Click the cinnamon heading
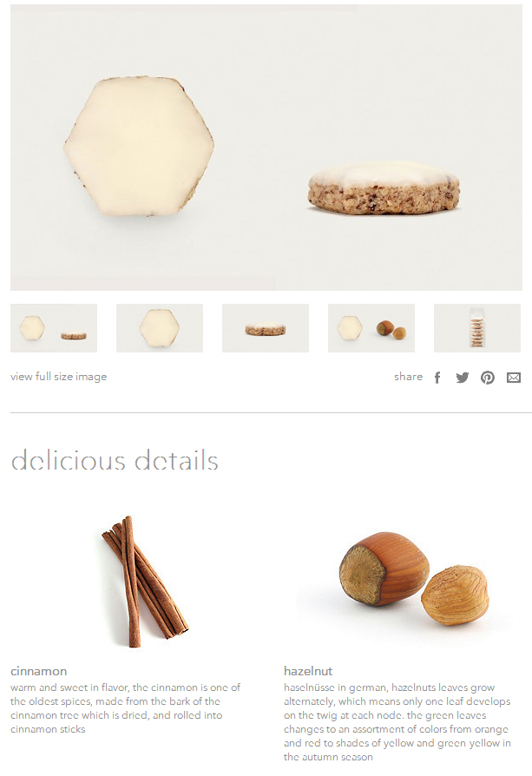Image resolution: width=532 pixels, height=776 pixels. click(38, 672)
